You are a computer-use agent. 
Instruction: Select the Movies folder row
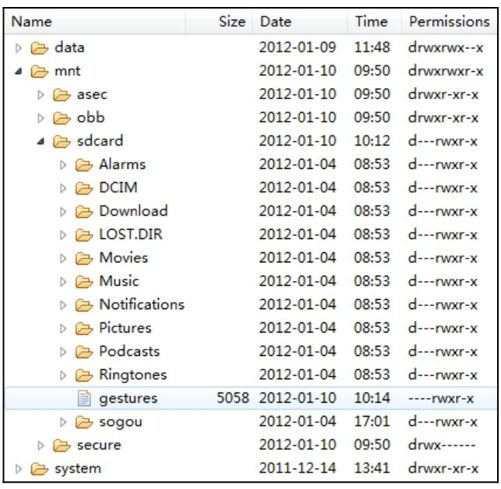(251, 258)
